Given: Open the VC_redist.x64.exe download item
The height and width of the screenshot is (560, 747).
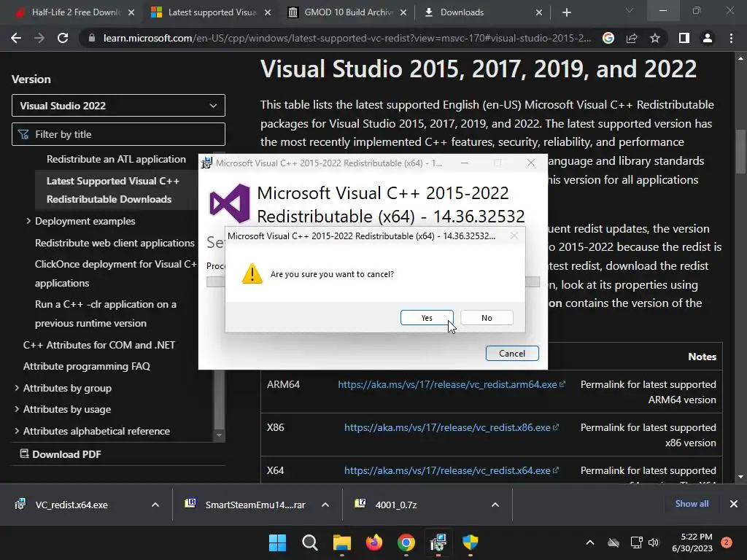Looking at the screenshot, I should click(x=71, y=505).
